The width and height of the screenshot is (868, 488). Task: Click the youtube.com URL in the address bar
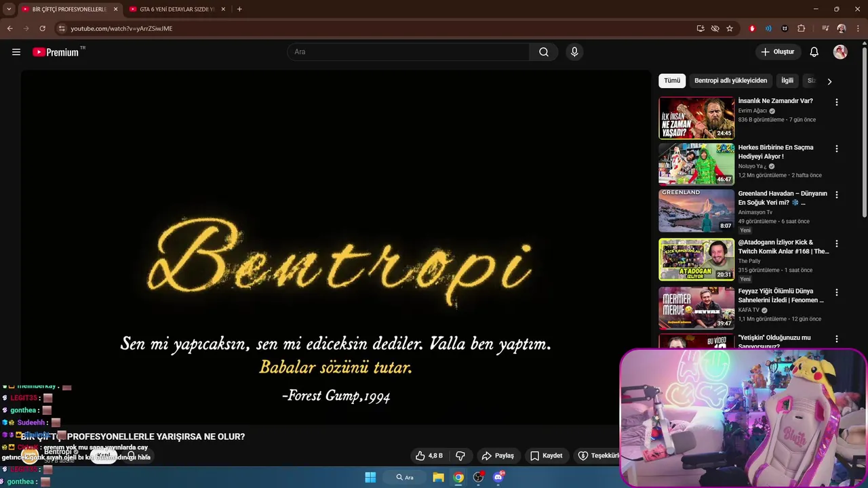(x=121, y=28)
